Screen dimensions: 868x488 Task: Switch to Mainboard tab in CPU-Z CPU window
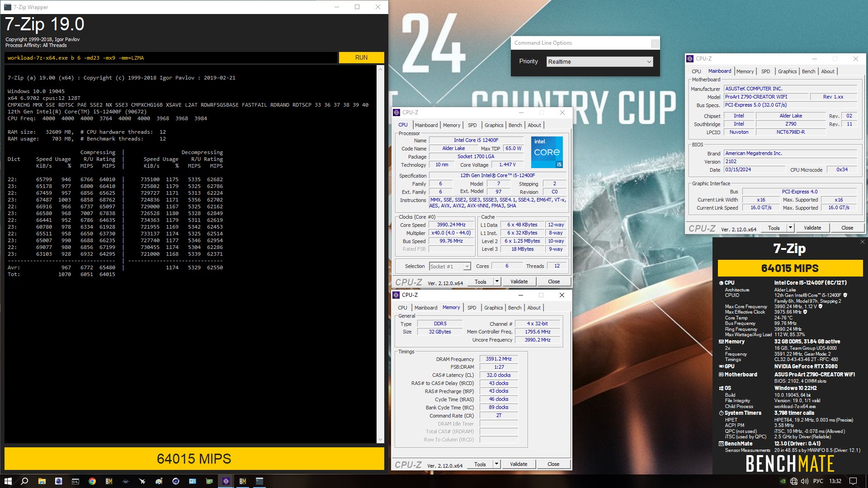[x=426, y=125]
